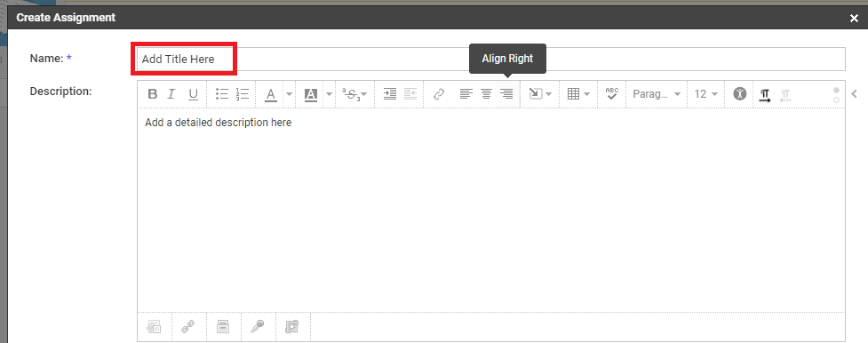Apply the text background highlight color

click(311, 94)
